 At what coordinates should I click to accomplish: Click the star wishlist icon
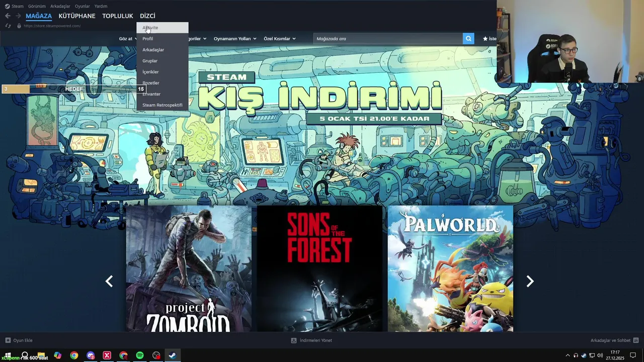(486, 39)
